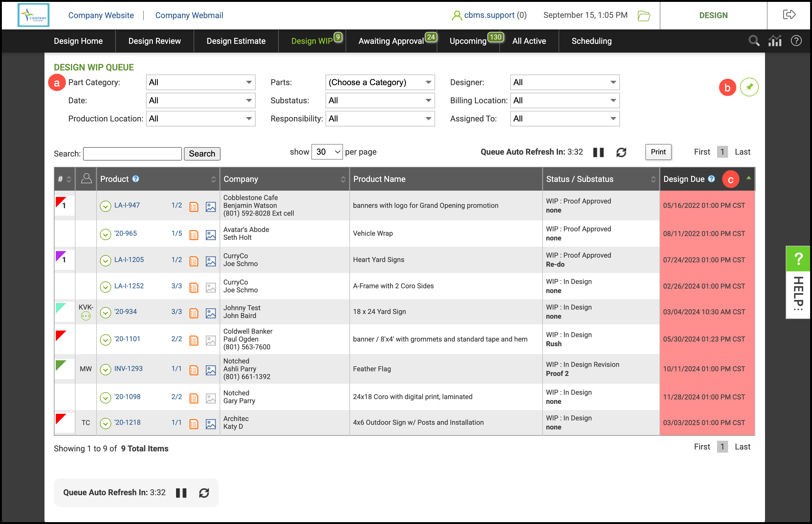
Task: Open orange notes icon for LA-I-947
Action: point(194,207)
